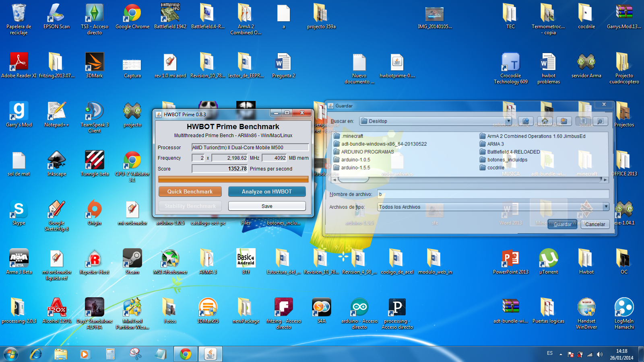
Task: Select the Battlefield.4-RELOADED folder in list
Action: 510,152
